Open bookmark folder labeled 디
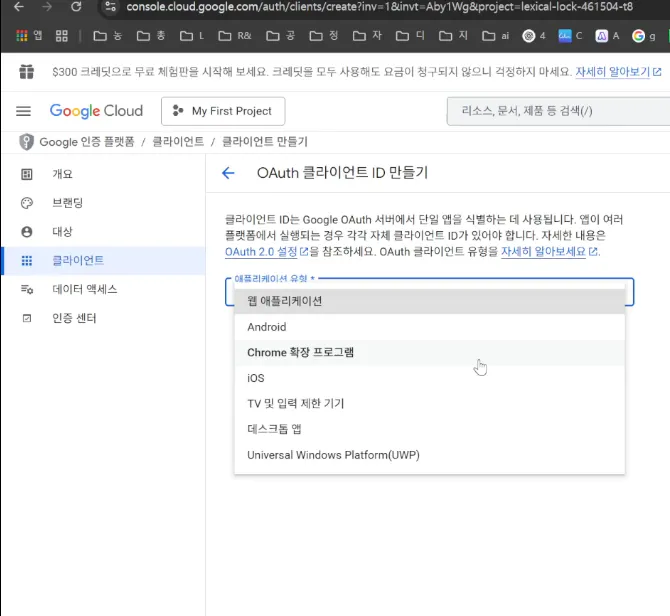The width and height of the screenshot is (670, 616). pyautogui.click(x=410, y=36)
